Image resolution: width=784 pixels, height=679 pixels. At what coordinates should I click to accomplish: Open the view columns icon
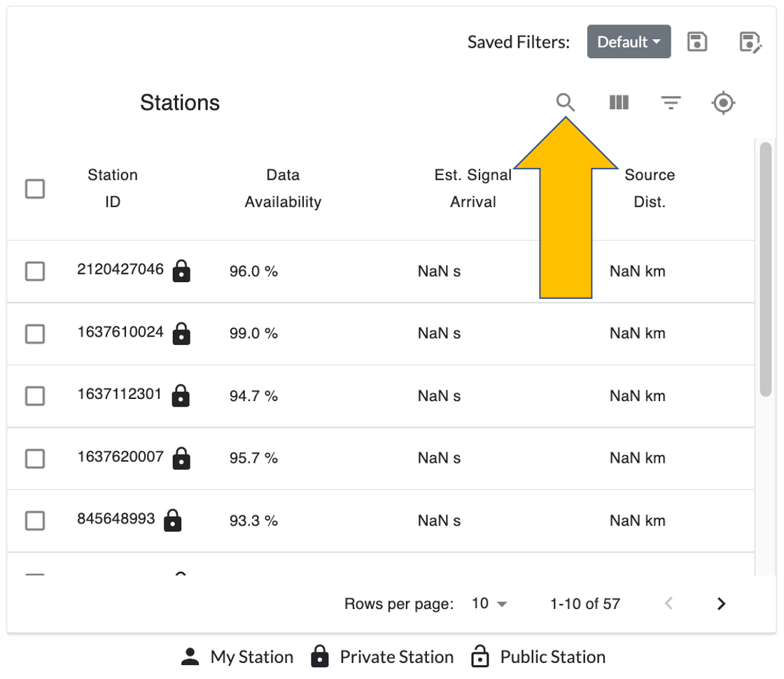pyautogui.click(x=619, y=103)
